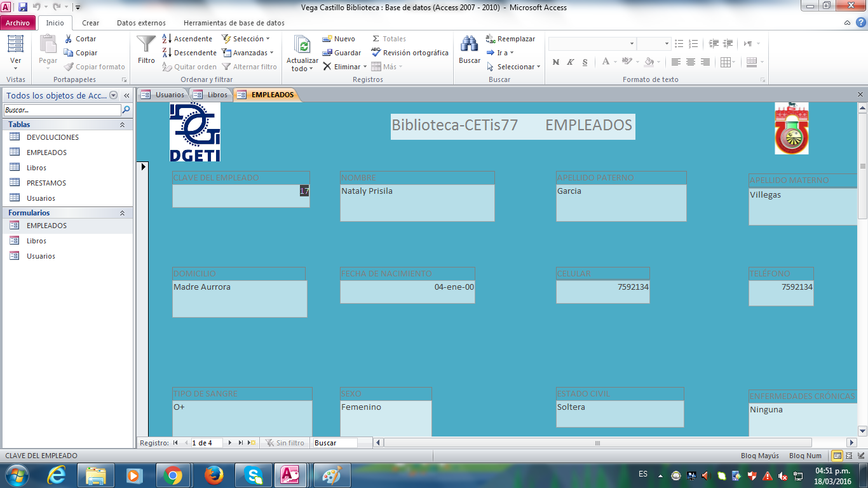Image resolution: width=868 pixels, height=488 pixels.
Task: Open the Ir a dropdown
Action: coord(500,53)
